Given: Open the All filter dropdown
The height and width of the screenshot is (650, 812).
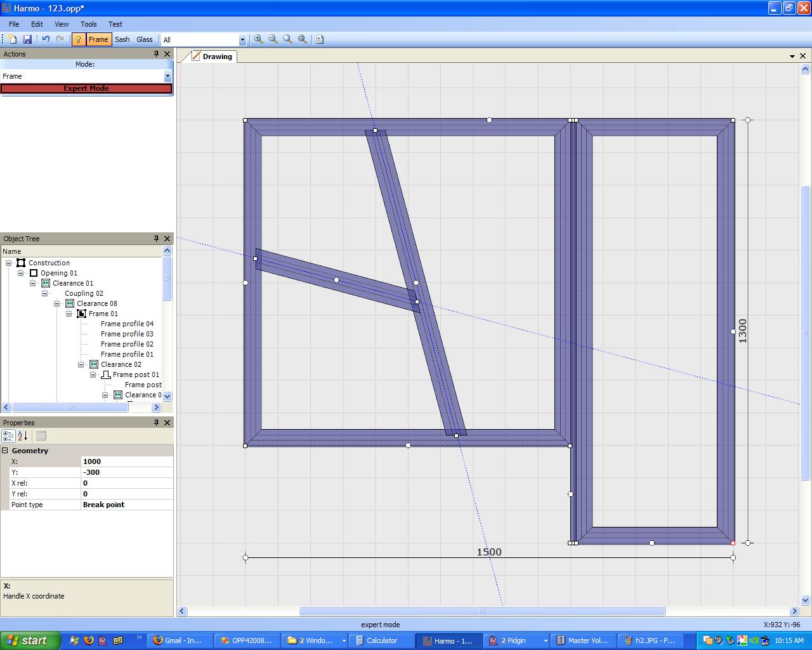Looking at the screenshot, I should 242,40.
